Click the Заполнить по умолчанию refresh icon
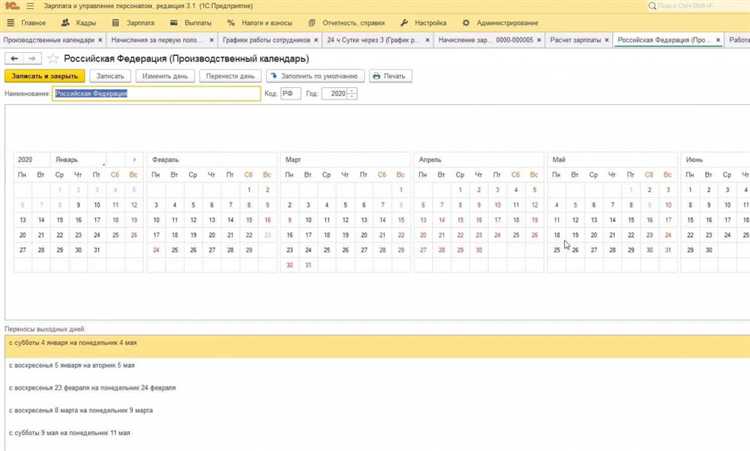750x451 pixels. point(272,76)
